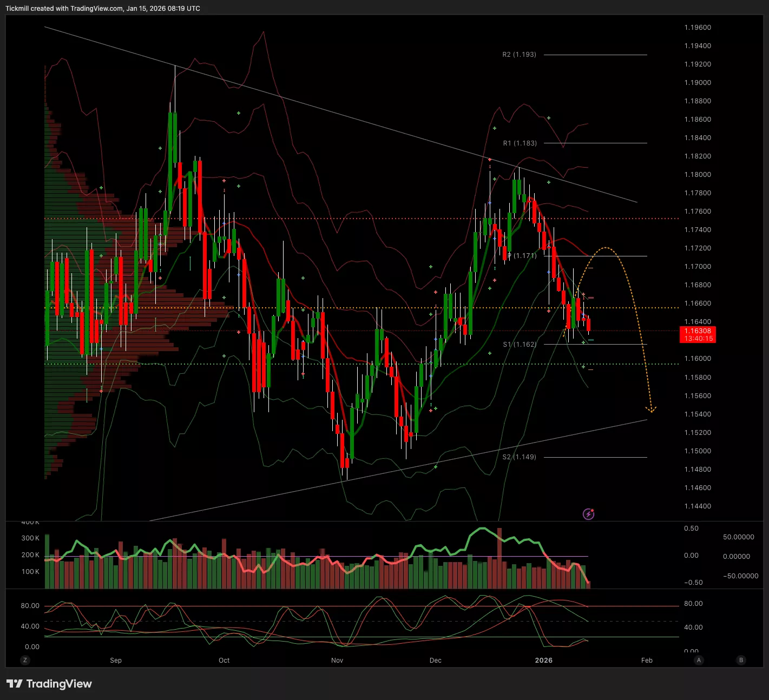Screen dimensions: 769x700
Task: Click the purple lightning bolt icon
Action: click(x=588, y=514)
